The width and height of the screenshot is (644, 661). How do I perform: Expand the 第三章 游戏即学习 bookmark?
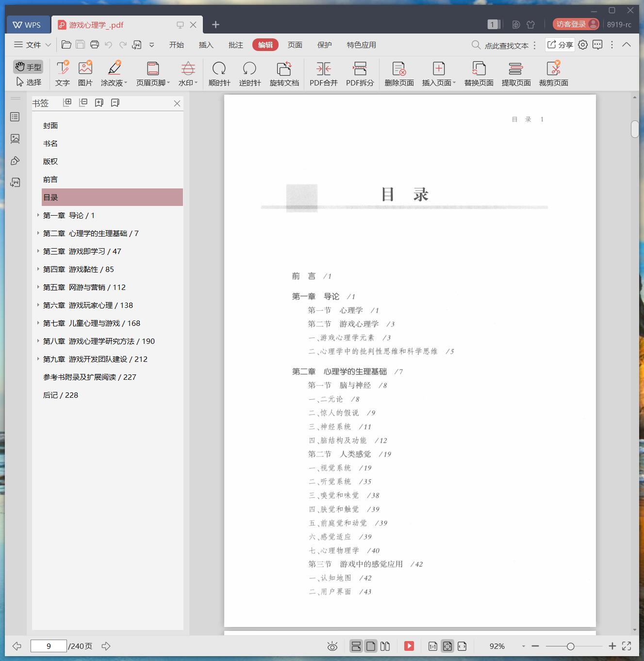tap(38, 251)
